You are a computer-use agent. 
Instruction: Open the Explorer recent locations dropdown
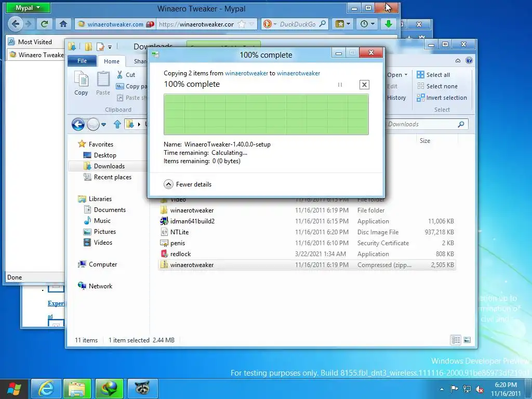click(x=103, y=125)
